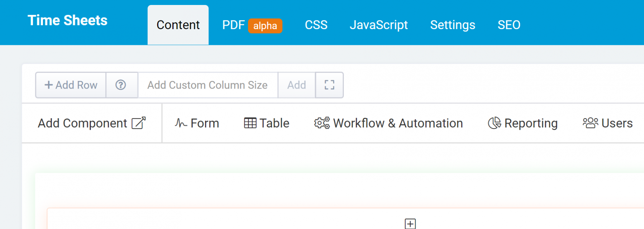Open the Settings tab

[453, 25]
